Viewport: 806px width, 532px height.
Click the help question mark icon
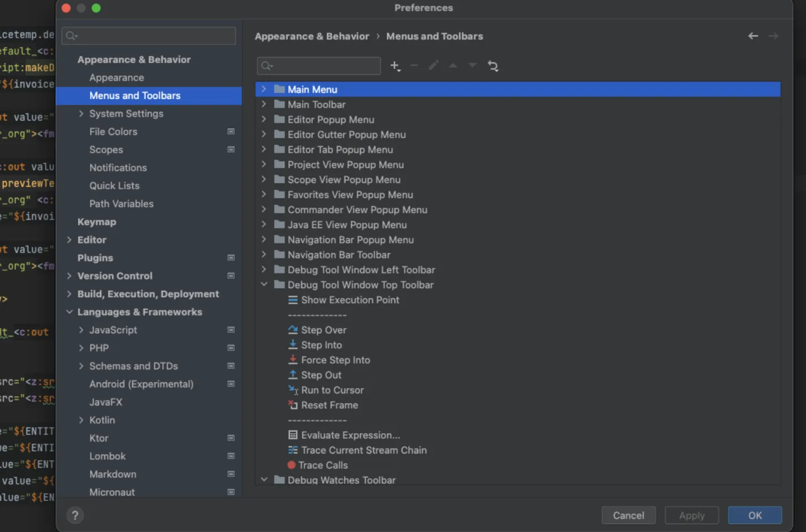(75, 515)
